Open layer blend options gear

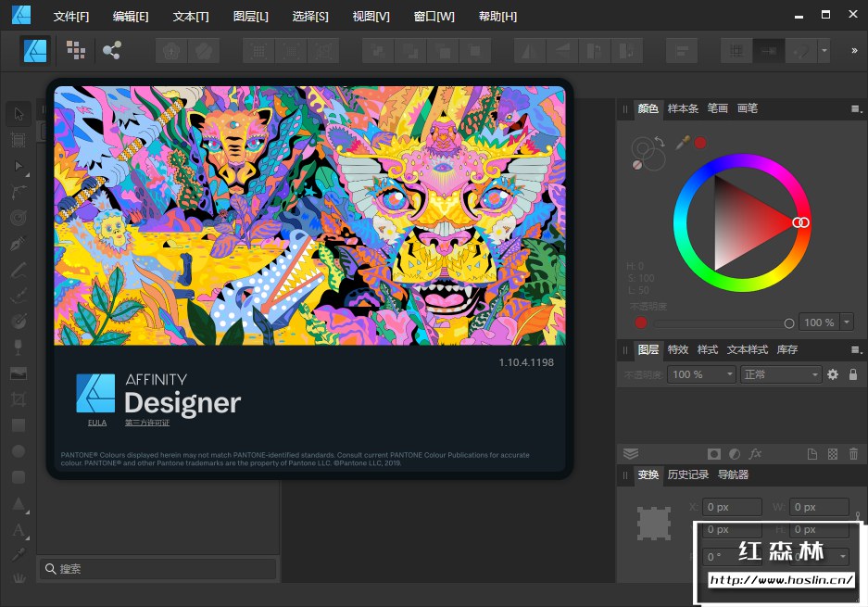click(833, 375)
